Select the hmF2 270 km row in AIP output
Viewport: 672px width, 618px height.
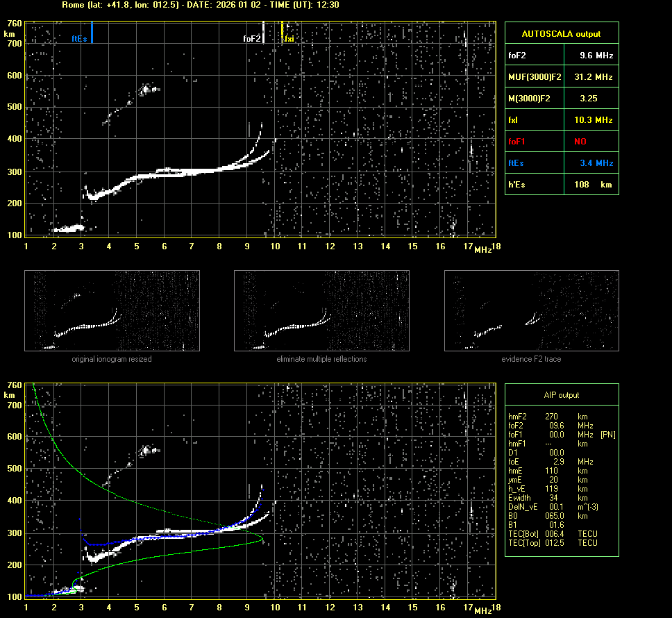pyautogui.click(x=548, y=417)
